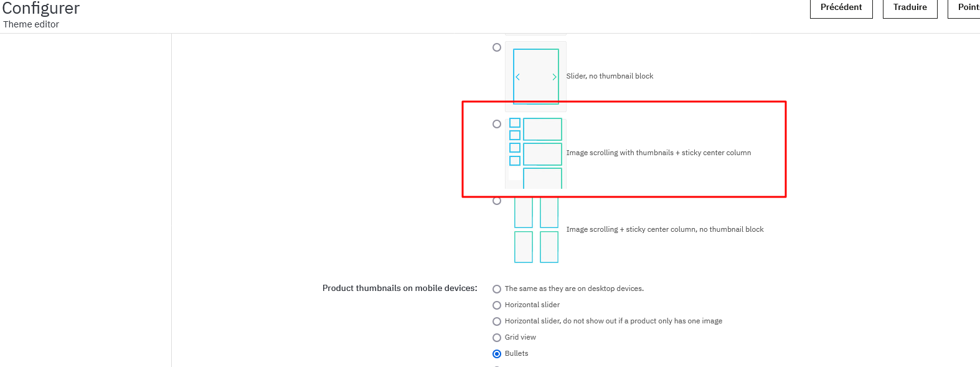
Task: Select radio button for Slider, no thumbnail block
Action: click(497, 47)
